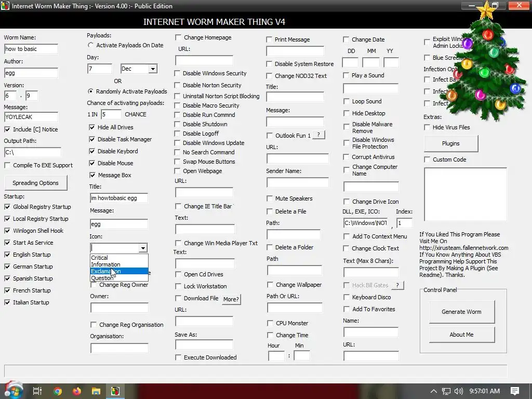Enable Corrupt Antivirus checkbox

[346, 157]
